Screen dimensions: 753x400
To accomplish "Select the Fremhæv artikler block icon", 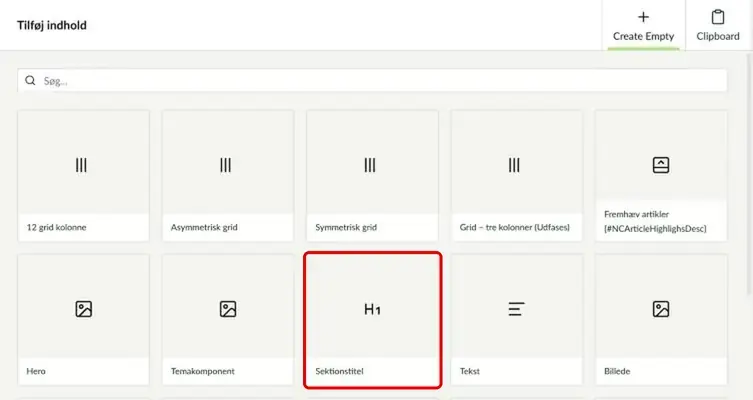I will point(661,165).
